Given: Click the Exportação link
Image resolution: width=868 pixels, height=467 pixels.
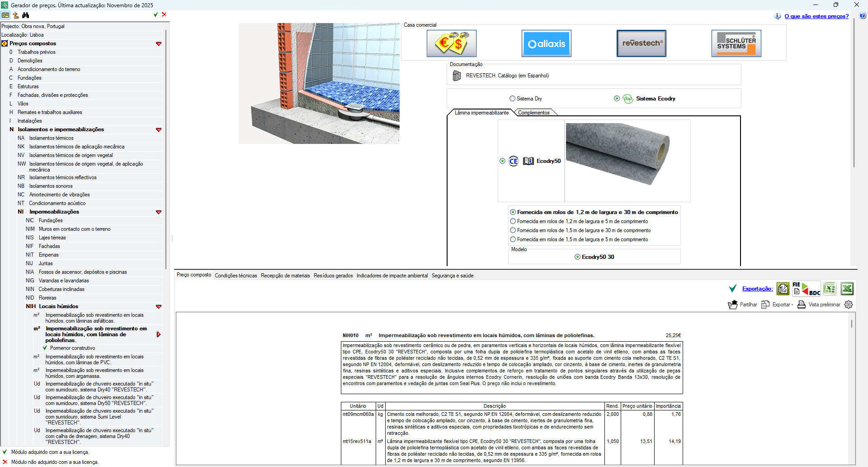Looking at the screenshot, I should tap(758, 289).
